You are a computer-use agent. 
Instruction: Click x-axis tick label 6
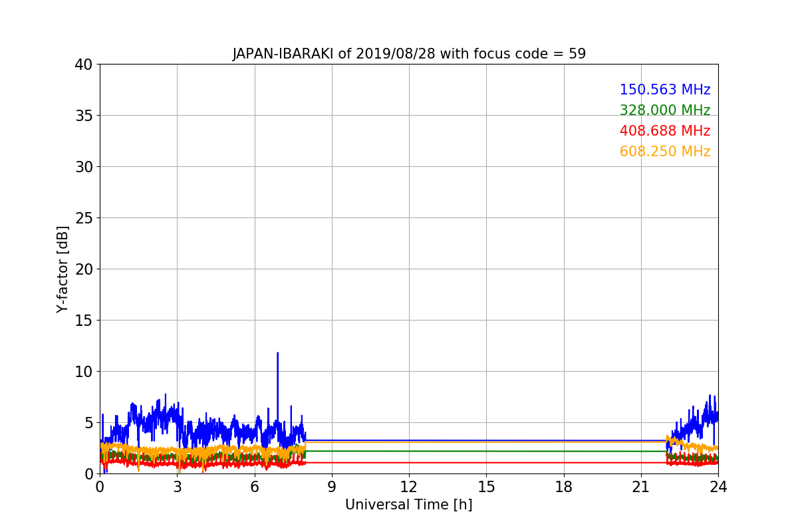coord(255,487)
